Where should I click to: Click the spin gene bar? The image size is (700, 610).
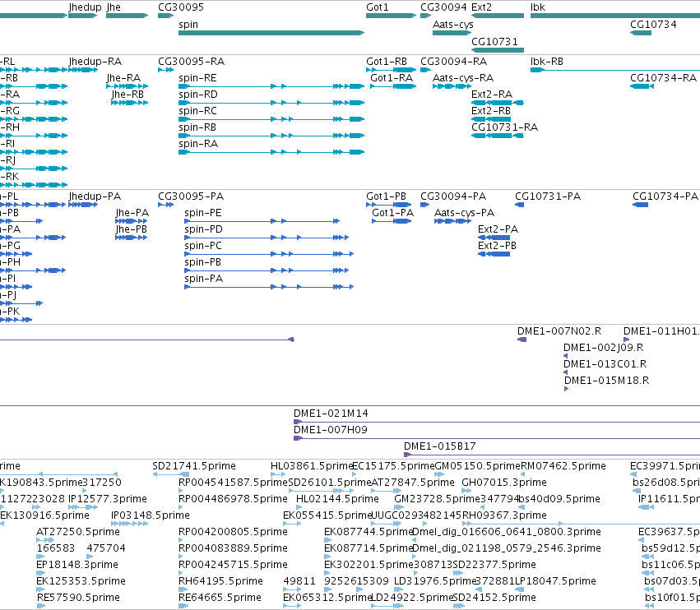(271, 33)
